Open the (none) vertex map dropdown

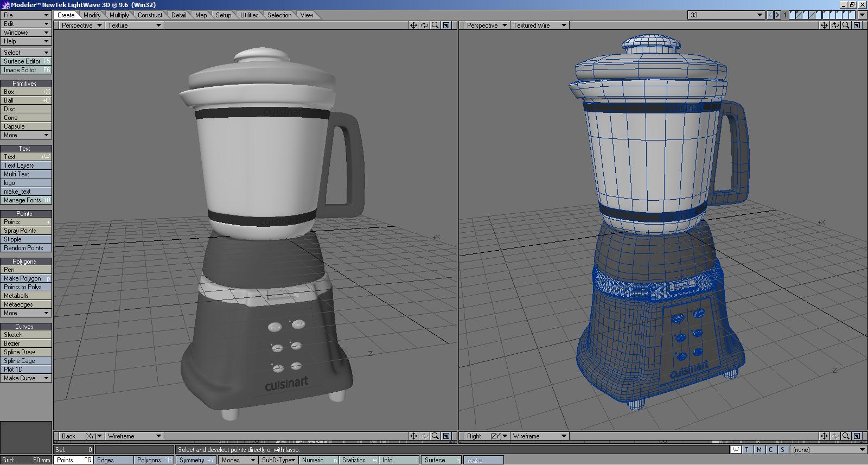[828, 450]
